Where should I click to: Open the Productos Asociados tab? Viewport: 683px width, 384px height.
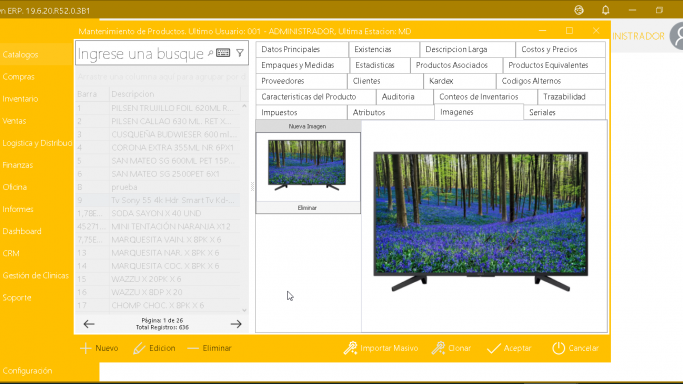pos(456,65)
